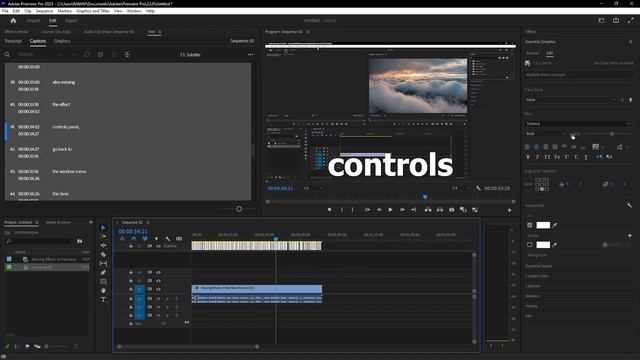Go to Out point in Program monitor
The width and height of the screenshot is (640, 360).
[413, 210]
